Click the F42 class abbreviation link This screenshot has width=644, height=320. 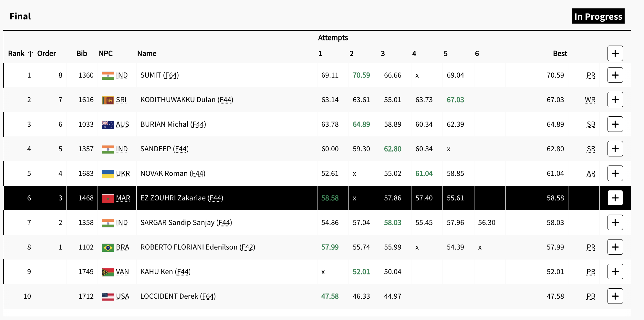[x=247, y=247]
